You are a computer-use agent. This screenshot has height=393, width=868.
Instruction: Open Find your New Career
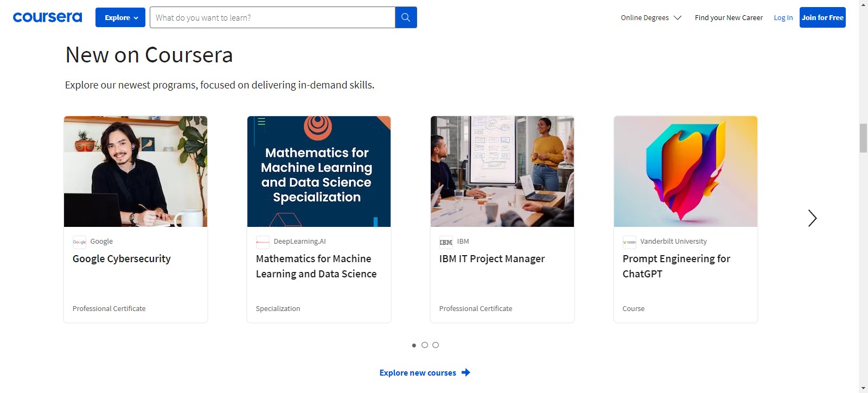(x=729, y=18)
